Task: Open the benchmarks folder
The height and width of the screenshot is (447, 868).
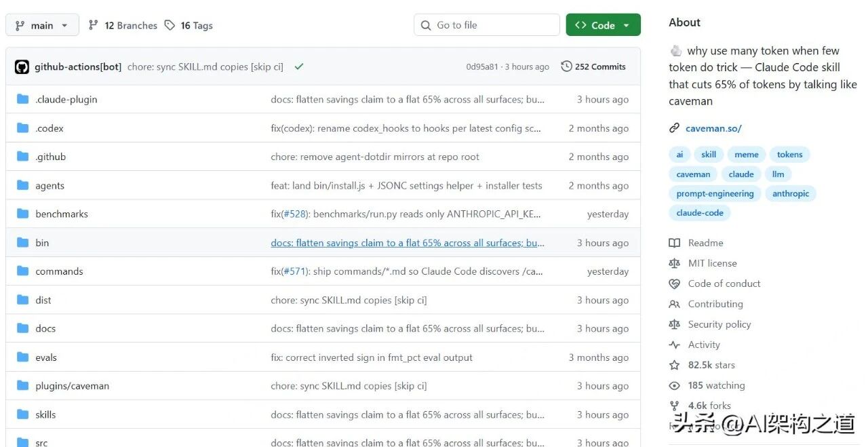Action: point(62,214)
